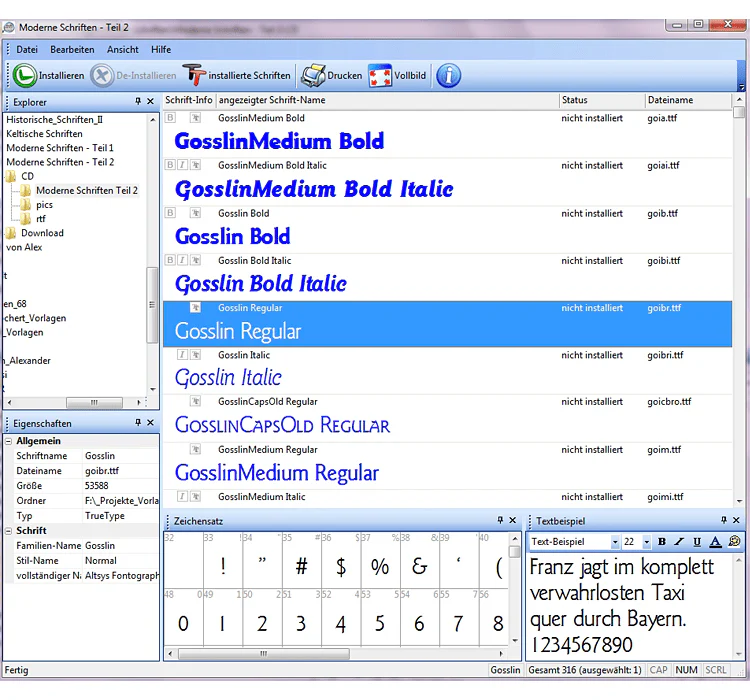Click the Zeichensatz horizontal scrollbar thumb
The width and height of the screenshot is (750, 700).
[x=264, y=654]
